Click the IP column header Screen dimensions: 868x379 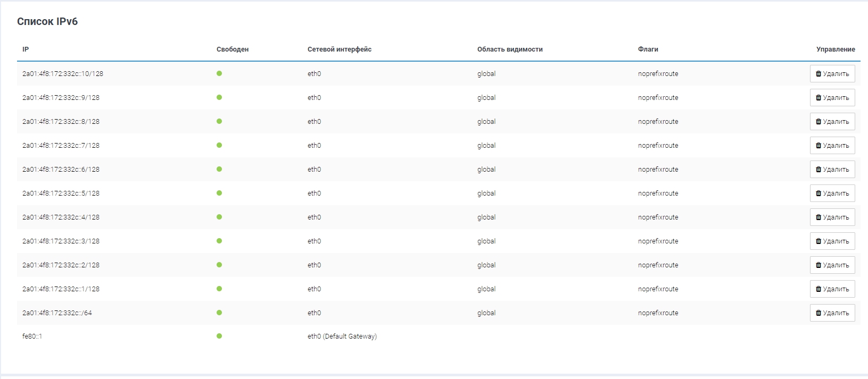26,49
